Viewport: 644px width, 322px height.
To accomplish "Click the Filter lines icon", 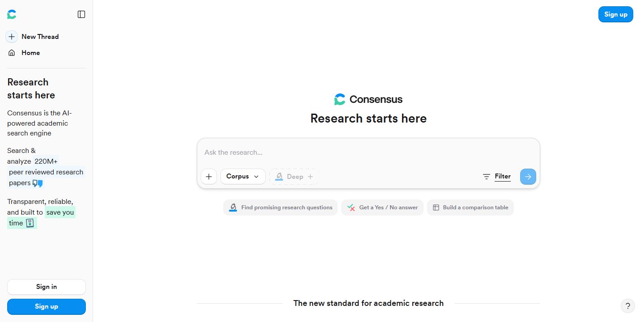I will tap(487, 177).
